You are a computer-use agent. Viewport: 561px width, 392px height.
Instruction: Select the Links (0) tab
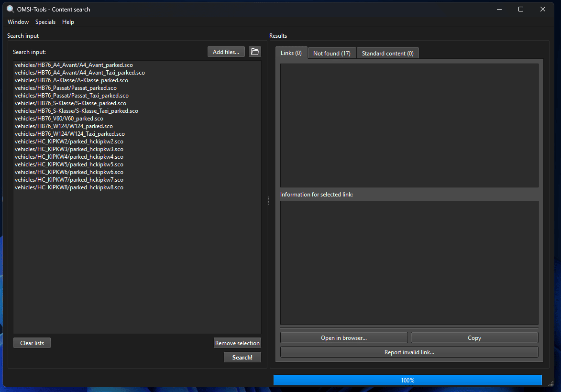[x=291, y=53]
